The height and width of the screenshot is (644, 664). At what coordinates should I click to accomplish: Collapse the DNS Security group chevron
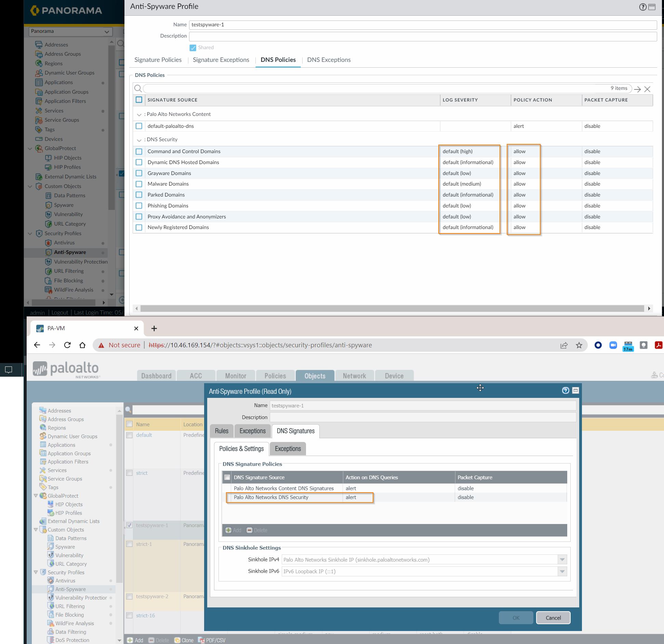pyautogui.click(x=139, y=140)
